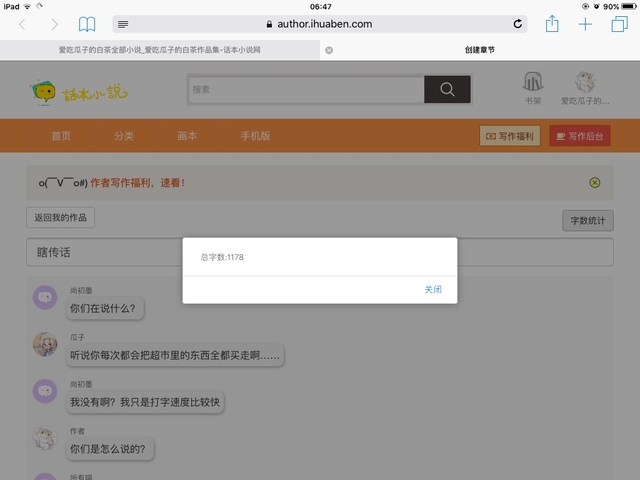Click the 写作福利 button
The image size is (640, 480).
510,136
